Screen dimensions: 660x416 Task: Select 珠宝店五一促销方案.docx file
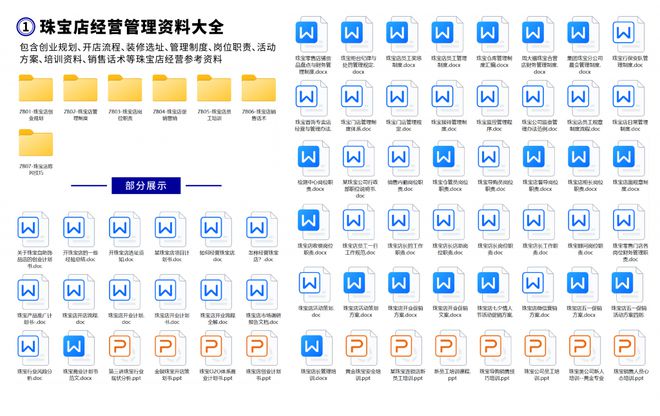click(x=583, y=285)
